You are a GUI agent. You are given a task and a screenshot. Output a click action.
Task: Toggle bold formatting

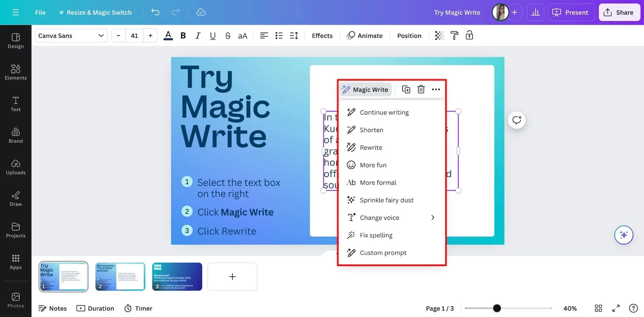click(183, 35)
